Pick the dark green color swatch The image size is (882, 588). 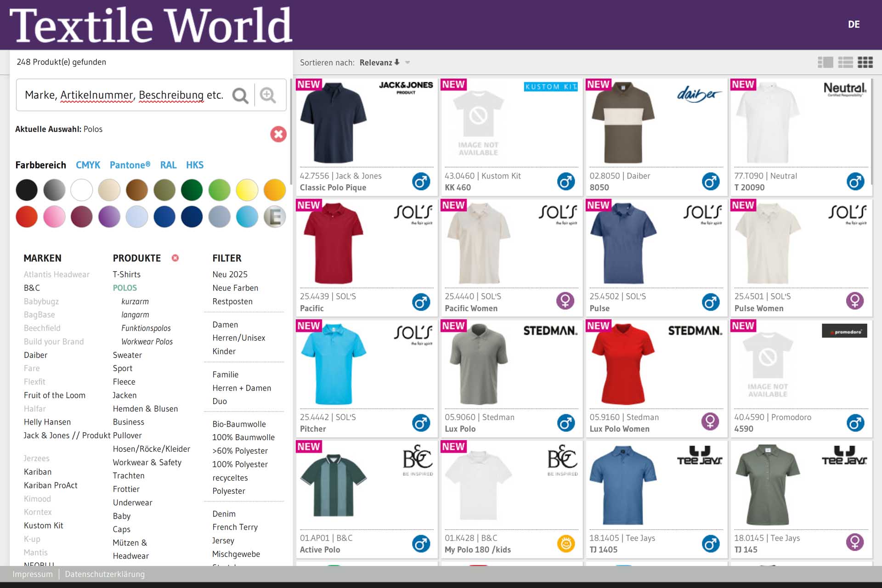(192, 190)
